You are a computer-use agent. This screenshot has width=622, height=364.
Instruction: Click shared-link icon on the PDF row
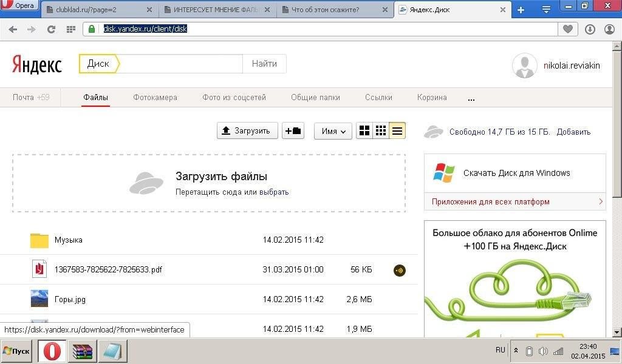click(400, 270)
